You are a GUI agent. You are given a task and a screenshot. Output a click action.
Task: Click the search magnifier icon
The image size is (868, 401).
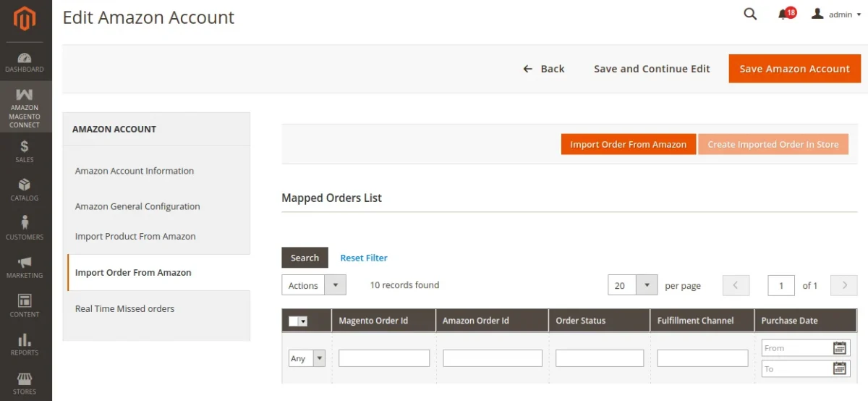750,14
